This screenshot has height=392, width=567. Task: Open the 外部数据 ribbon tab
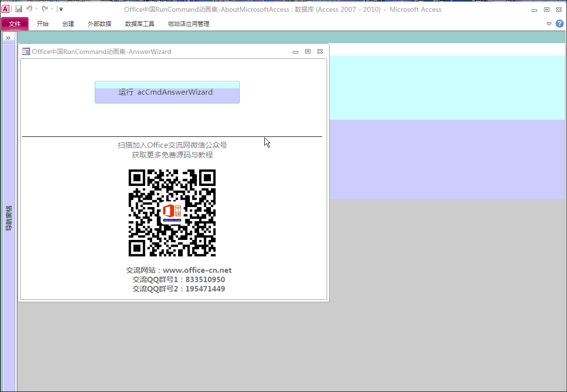(x=100, y=24)
